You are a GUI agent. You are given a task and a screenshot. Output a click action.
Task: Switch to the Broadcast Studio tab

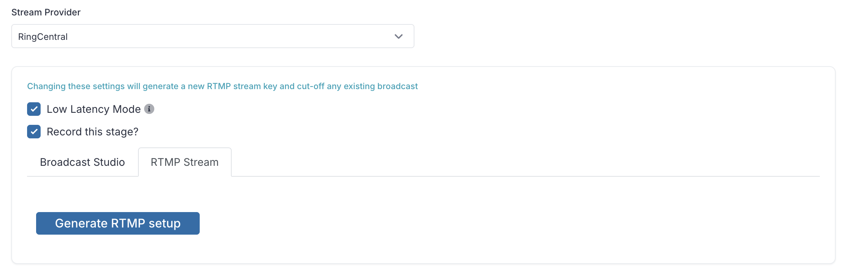pyautogui.click(x=82, y=162)
